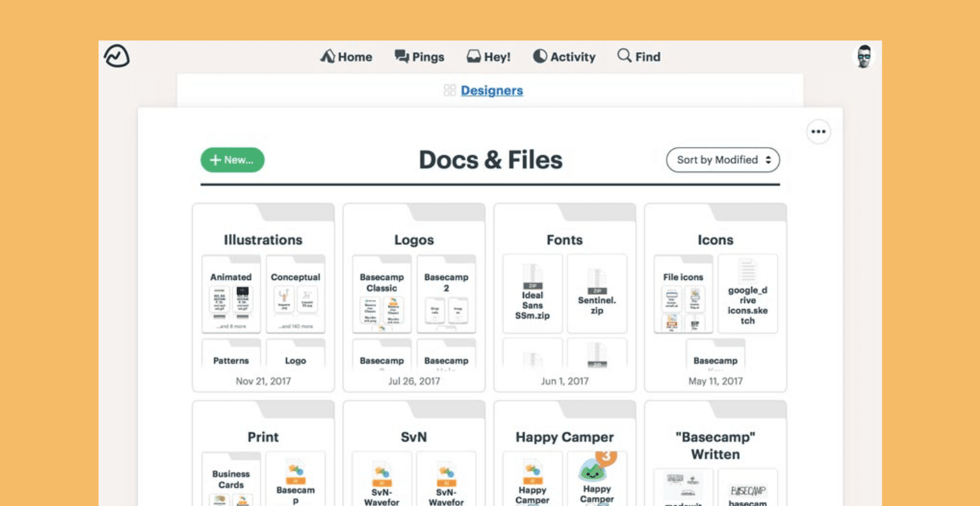Viewport: 980px width, 506px height.
Task: View the Activity feed
Action: 564,57
